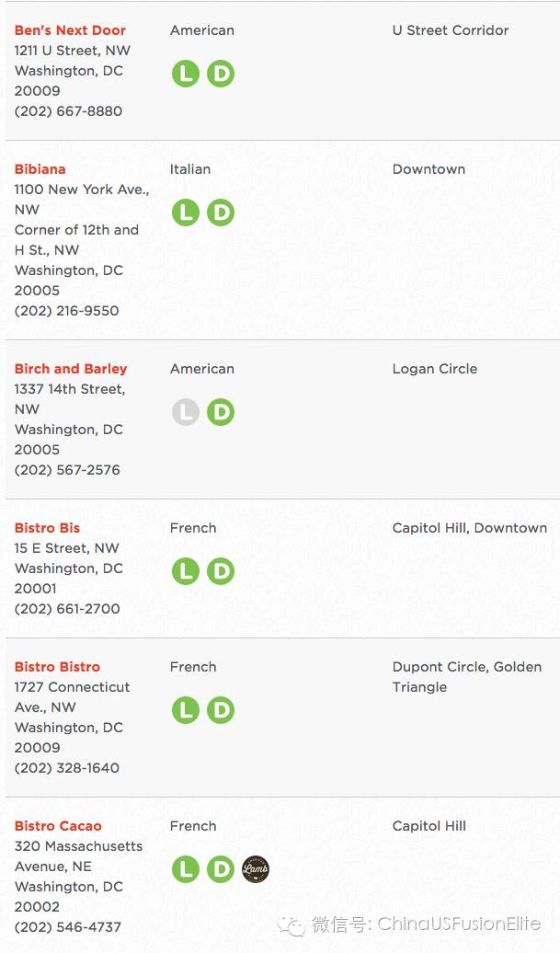The image size is (560, 953).
Task: Click Bistro Bis lunch icon
Action: click(186, 571)
